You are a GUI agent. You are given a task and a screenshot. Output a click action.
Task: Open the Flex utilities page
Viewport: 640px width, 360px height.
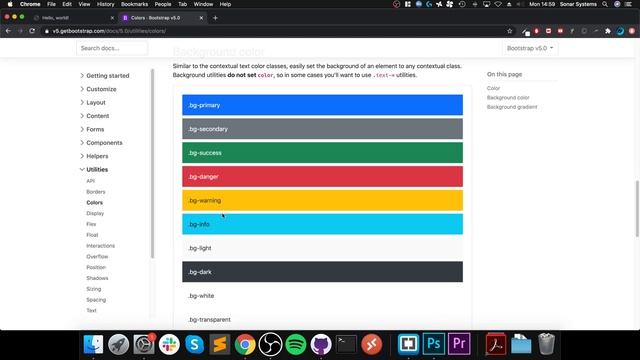[91, 224]
